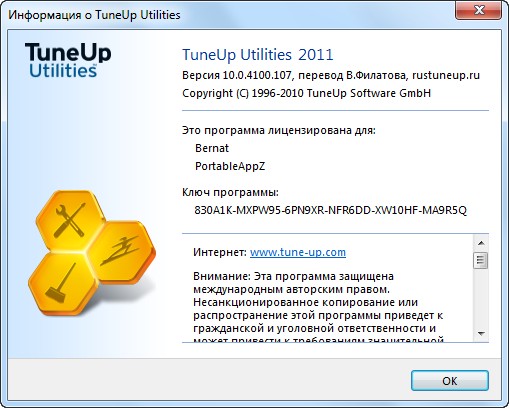
Task: Click the PortableAppZ text
Action: (x=230, y=166)
